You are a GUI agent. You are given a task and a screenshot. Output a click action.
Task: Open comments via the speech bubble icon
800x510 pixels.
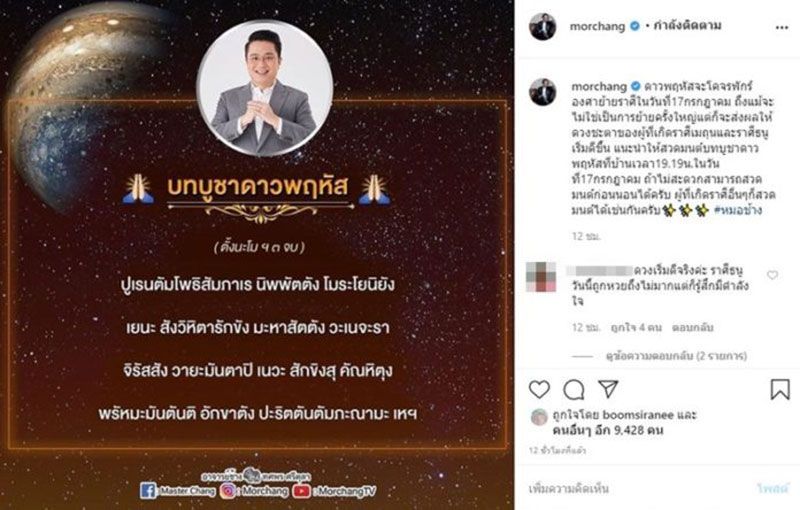tap(574, 390)
